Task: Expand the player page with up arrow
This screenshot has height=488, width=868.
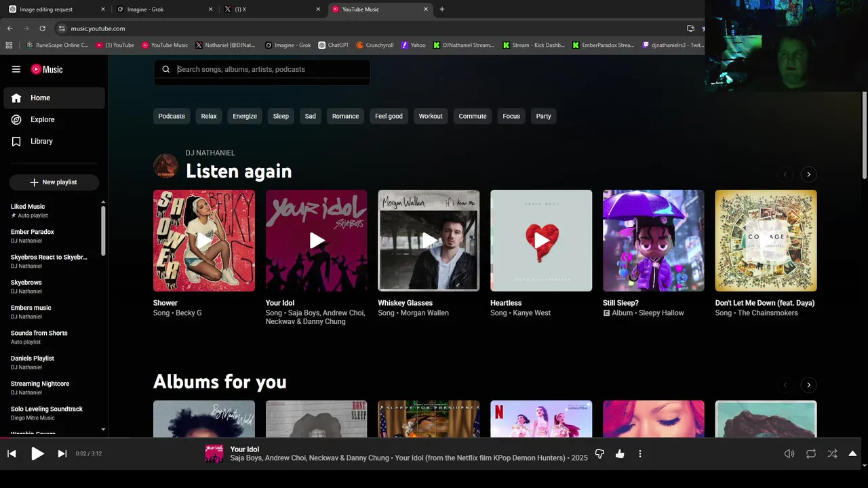Action: point(852,453)
